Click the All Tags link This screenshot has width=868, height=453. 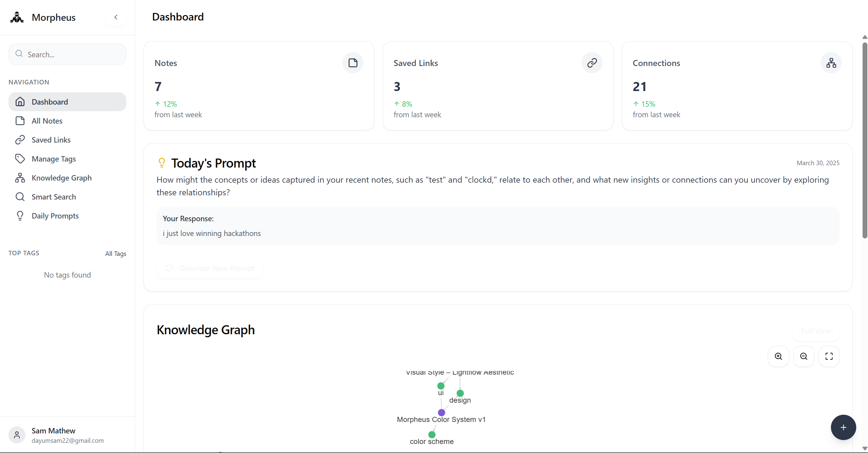coord(116,253)
